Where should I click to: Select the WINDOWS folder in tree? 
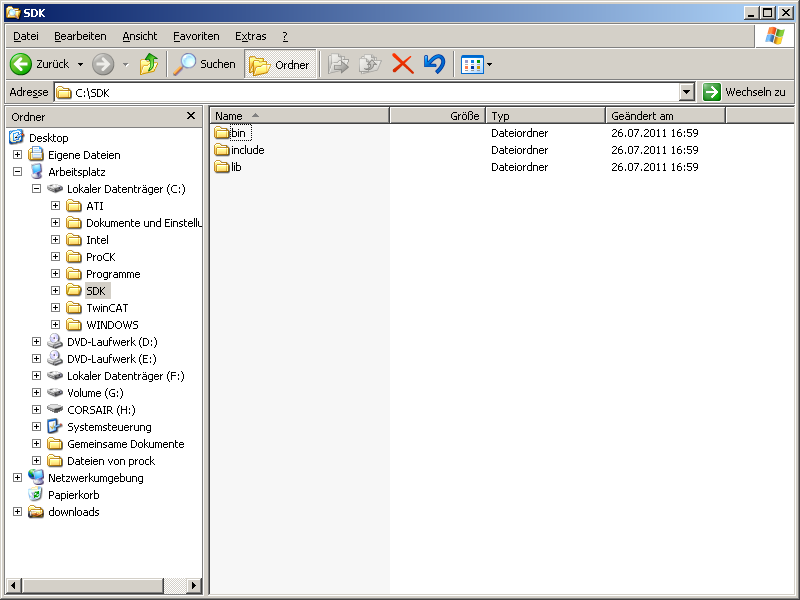[112, 325]
